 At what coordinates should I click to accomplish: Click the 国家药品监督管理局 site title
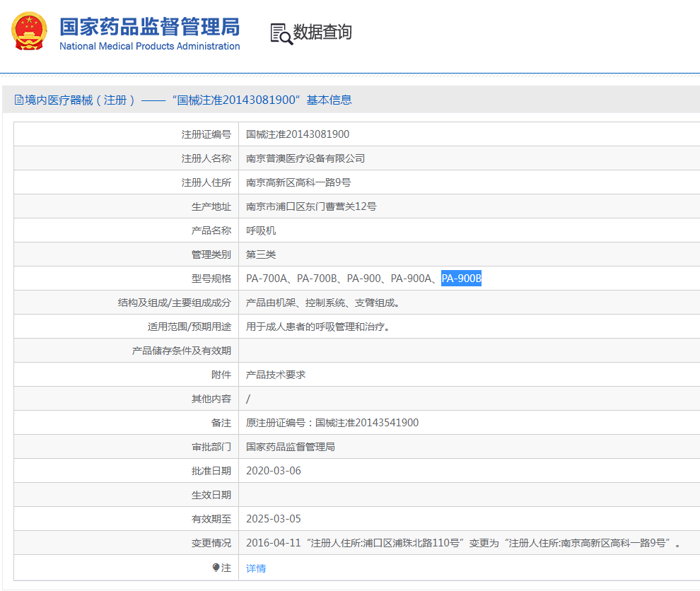(x=150, y=27)
